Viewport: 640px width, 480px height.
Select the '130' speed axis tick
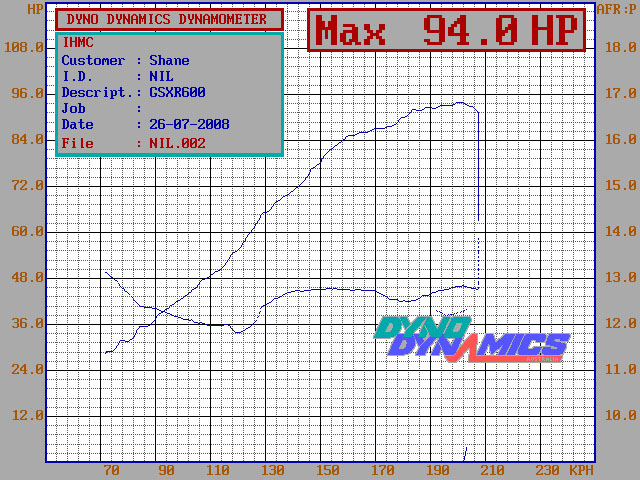pyautogui.click(x=272, y=470)
